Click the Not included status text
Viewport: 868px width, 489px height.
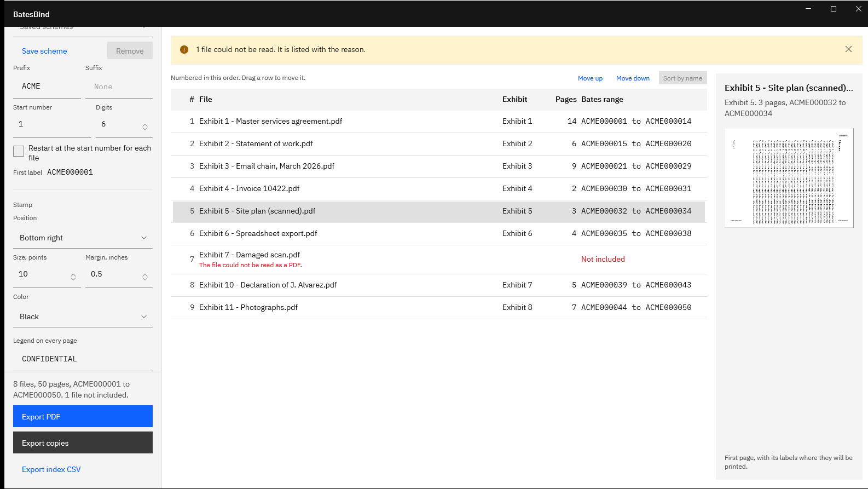point(603,259)
